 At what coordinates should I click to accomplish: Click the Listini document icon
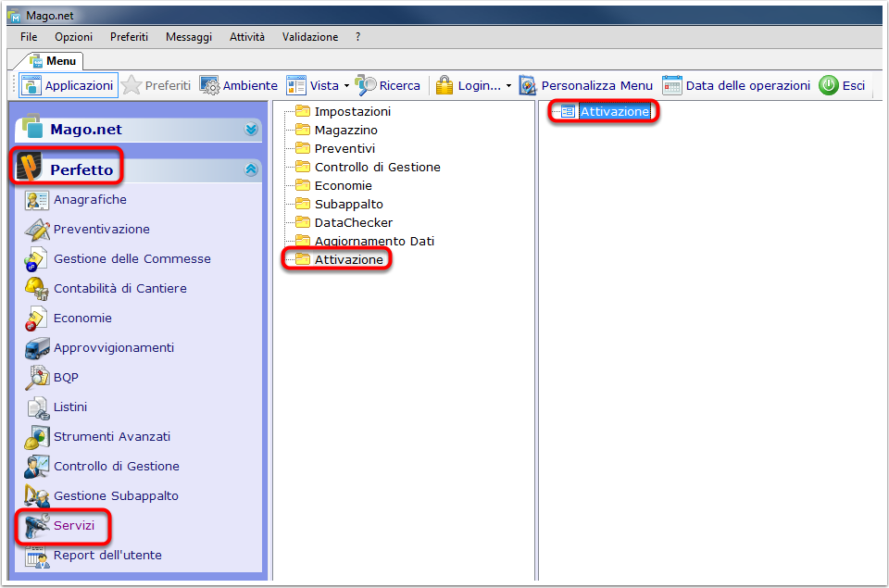click(x=37, y=407)
